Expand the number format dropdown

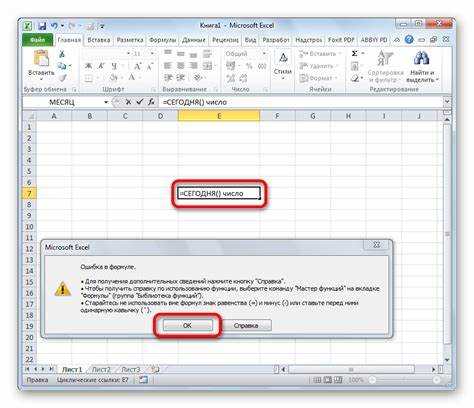coord(264,54)
